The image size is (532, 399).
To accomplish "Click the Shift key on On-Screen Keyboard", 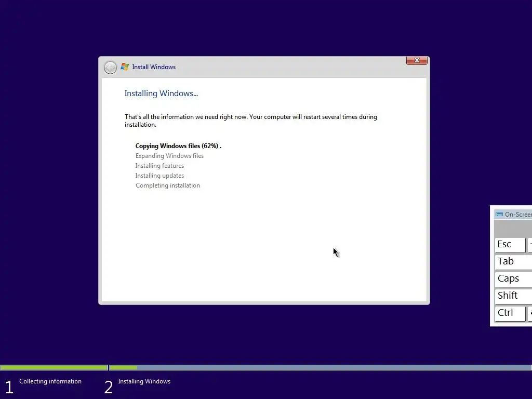I will (513, 296).
